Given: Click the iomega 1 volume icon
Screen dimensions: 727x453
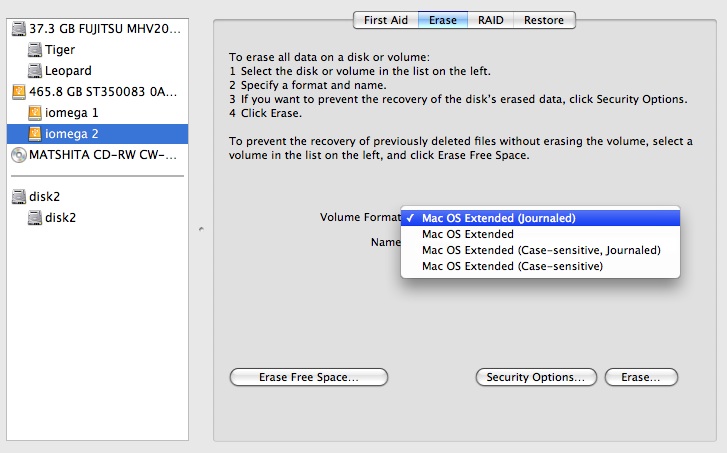Looking at the screenshot, I should tap(35, 113).
